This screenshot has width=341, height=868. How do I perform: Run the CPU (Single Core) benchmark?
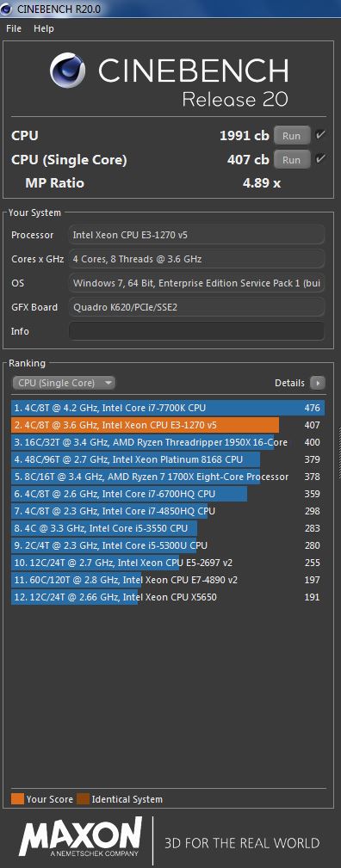pyautogui.click(x=292, y=159)
